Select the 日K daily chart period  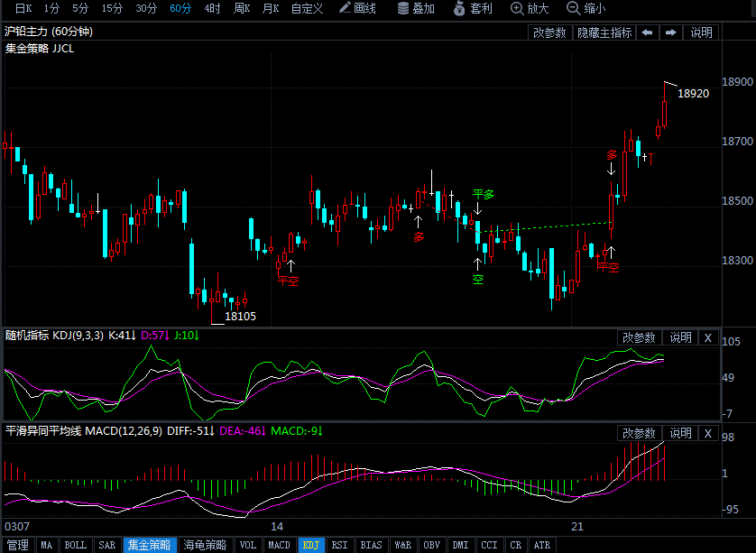tap(23, 8)
